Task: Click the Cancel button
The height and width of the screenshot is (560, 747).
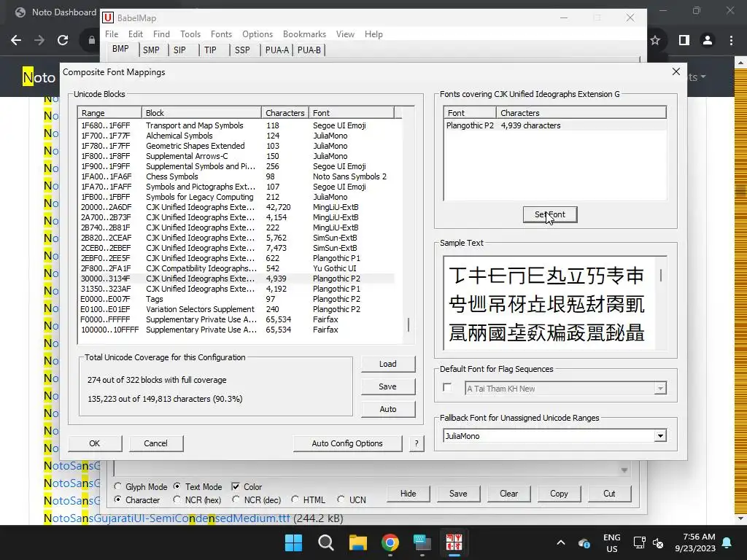Action: (x=156, y=443)
